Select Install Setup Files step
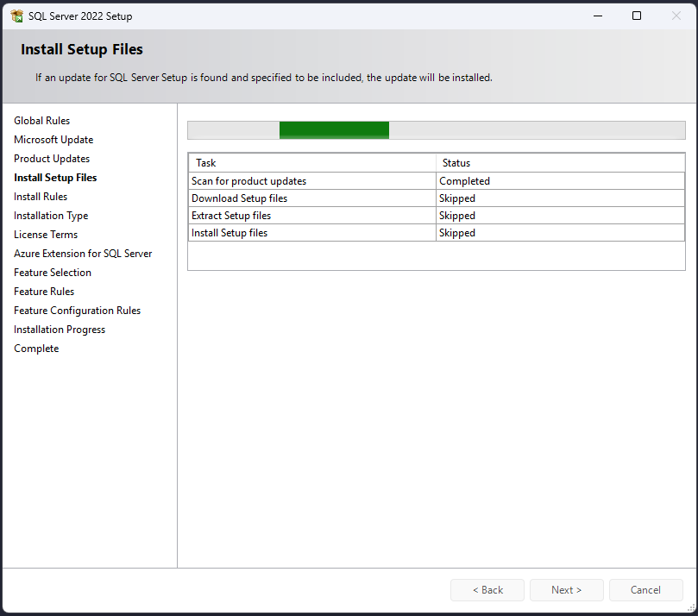Screen dimensions: 698x616 click(x=55, y=178)
